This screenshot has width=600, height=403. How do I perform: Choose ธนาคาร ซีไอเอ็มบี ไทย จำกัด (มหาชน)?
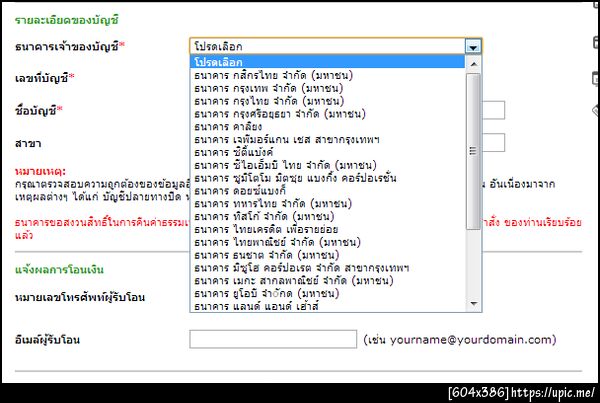click(x=328, y=165)
